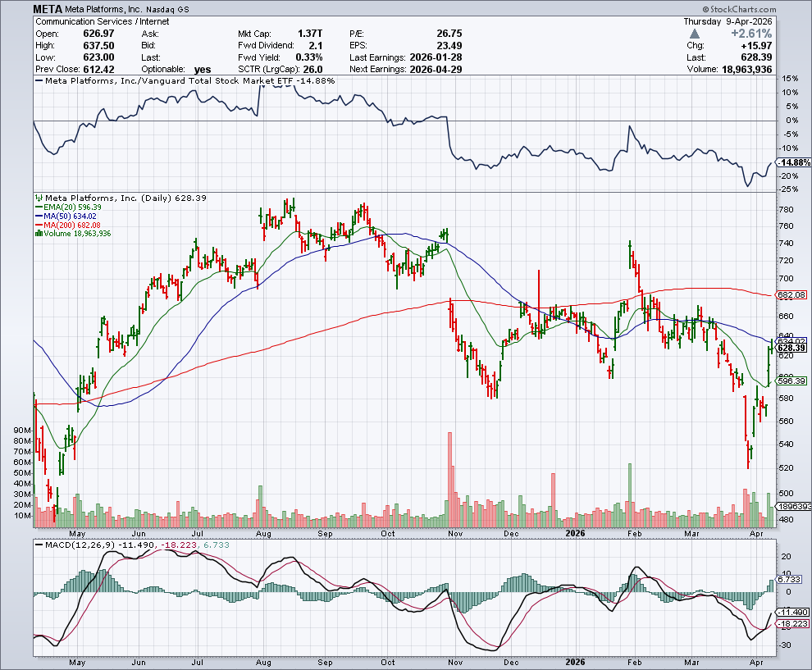Click the Next Earnings date 2026-04-29
812x670 pixels.
(x=436, y=70)
